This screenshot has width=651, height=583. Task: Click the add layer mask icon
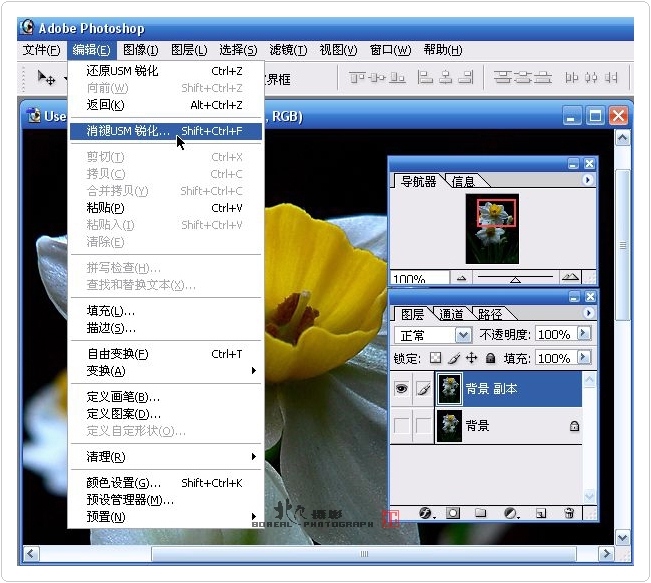453,513
